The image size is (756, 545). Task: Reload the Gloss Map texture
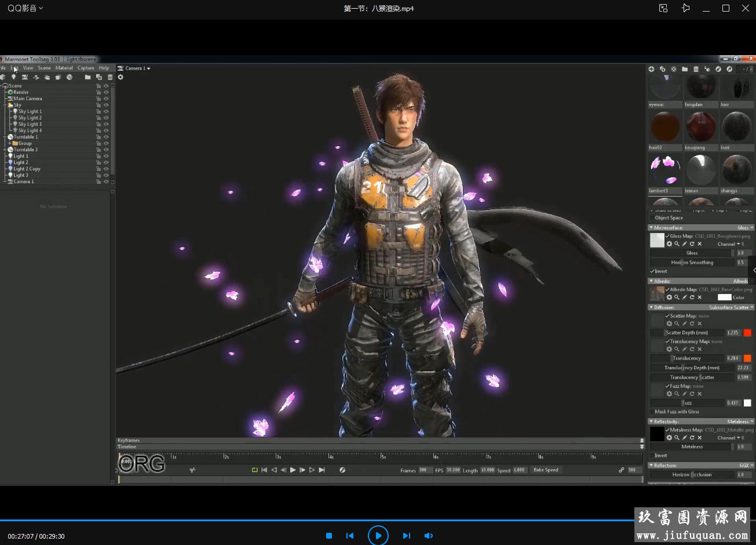pyautogui.click(x=692, y=244)
